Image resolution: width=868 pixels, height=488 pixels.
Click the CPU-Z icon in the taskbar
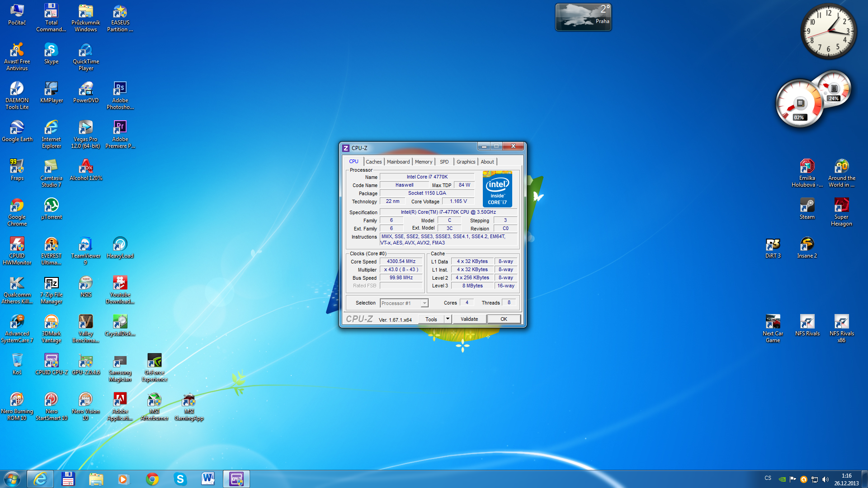click(x=236, y=479)
